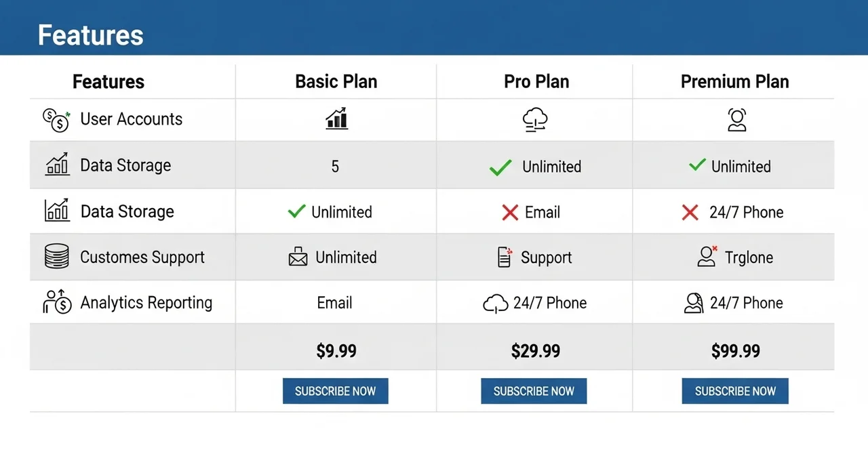Click the red X next to Email
Image resolution: width=868 pixels, height=473 pixels.
(x=510, y=213)
